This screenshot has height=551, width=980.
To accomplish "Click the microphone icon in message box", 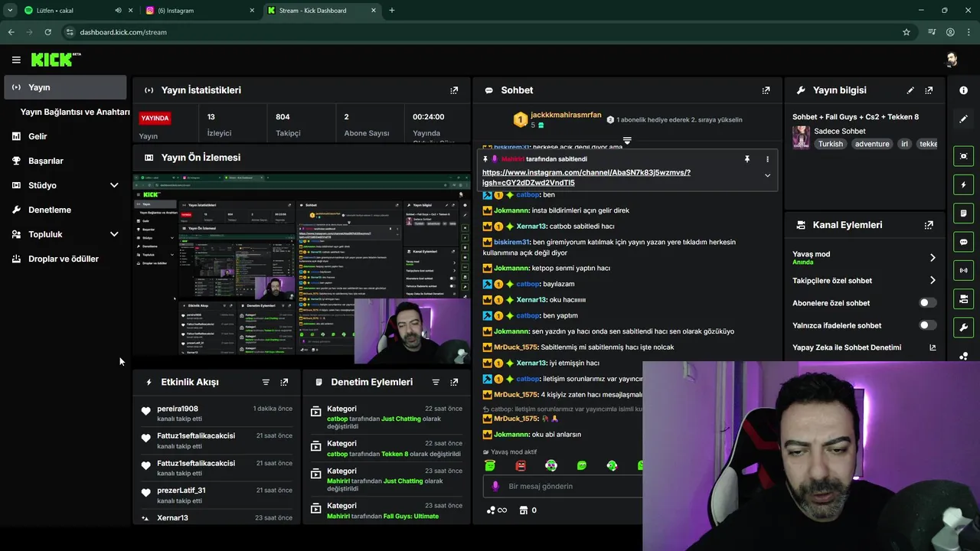I will click(495, 486).
